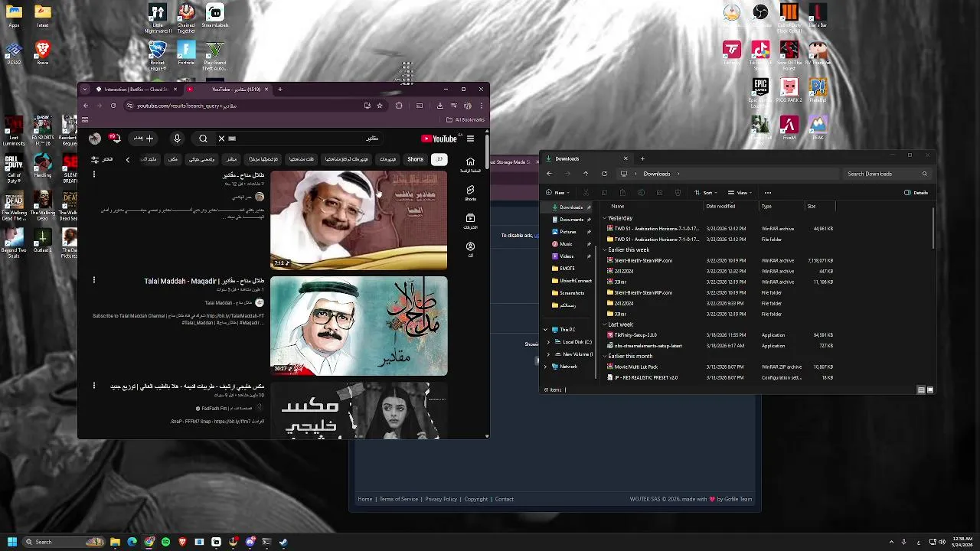Select UbisoftConnect folder in the Explorer sidebar
This screenshot has height=551, width=980.
tap(572, 281)
